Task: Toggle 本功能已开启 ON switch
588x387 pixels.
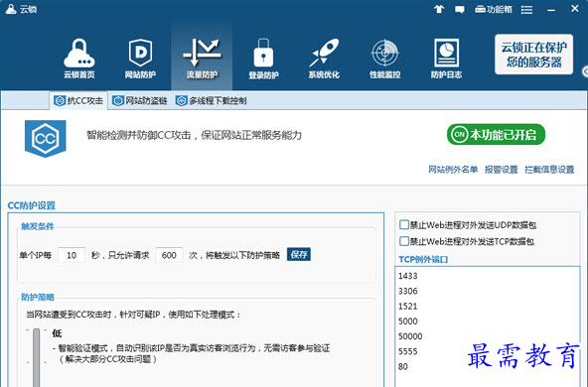Action: (x=496, y=135)
